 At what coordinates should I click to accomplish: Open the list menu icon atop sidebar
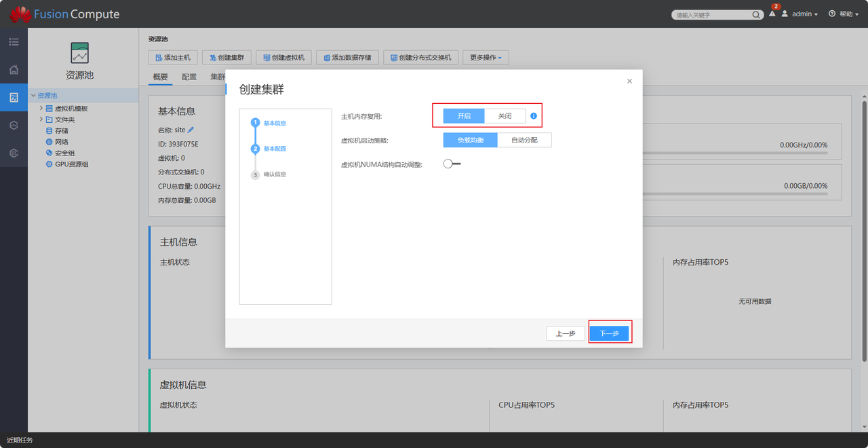click(x=14, y=42)
